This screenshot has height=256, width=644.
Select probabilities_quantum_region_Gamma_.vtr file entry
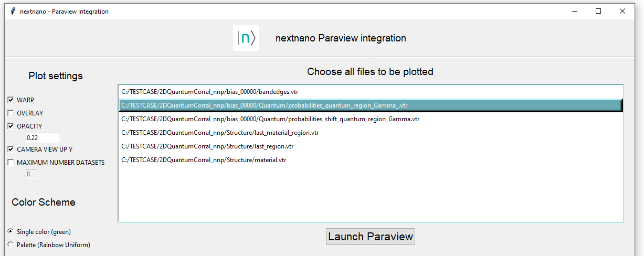(x=265, y=105)
